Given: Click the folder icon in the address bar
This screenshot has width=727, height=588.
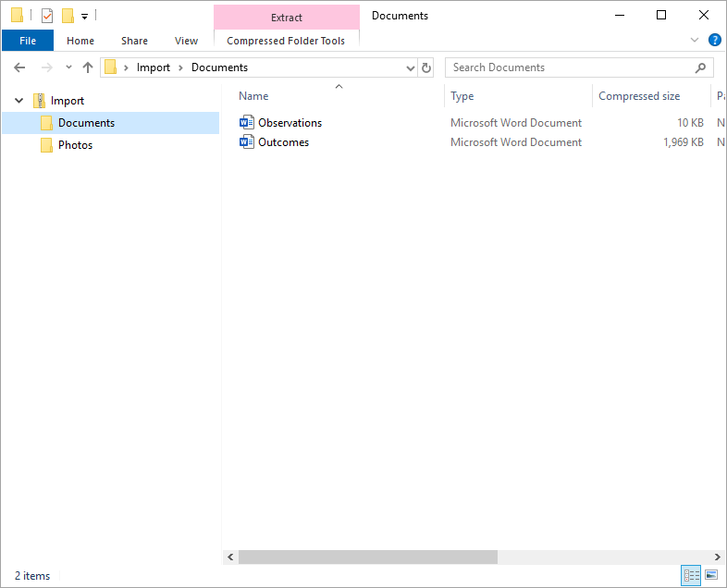Looking at the screenshot, I should 110,67.
